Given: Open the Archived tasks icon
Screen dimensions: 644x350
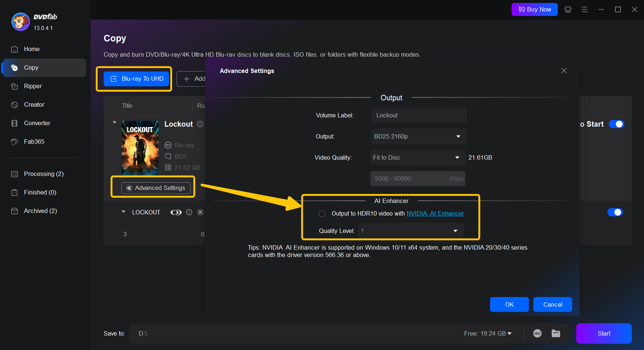Looking at the screenshot, I should (14, 211).
